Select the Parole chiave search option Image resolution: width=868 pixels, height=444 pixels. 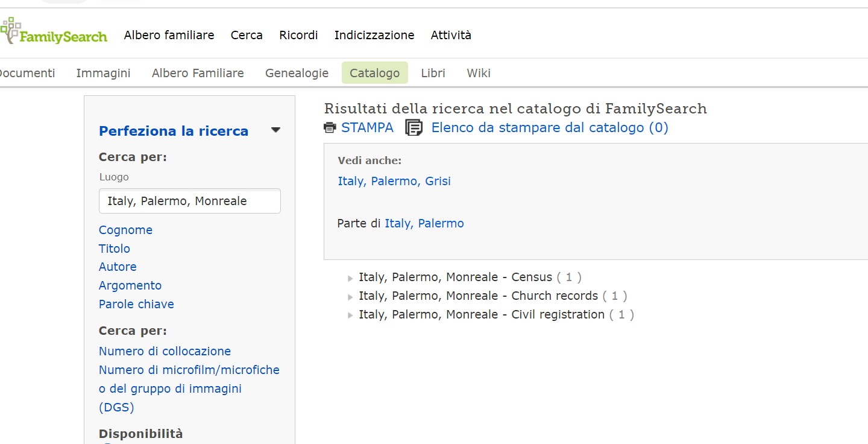click(136, 304)
